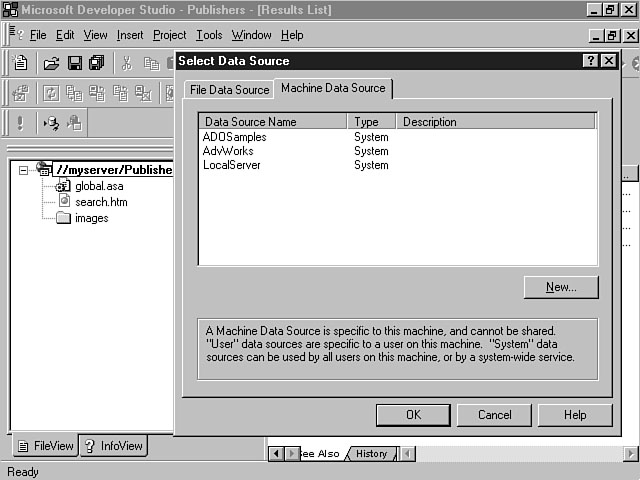Click the OK button
The width and height of the screenshot is (640, 480).
[413, 415]
